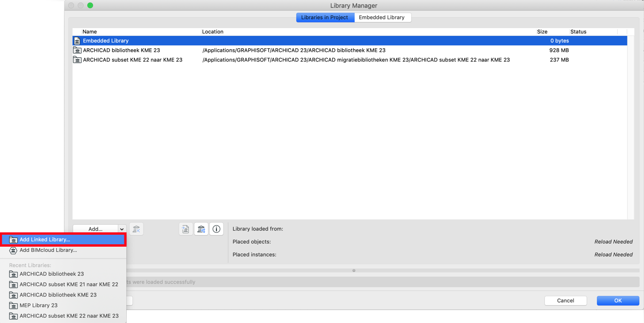
Task: Click the 0 bytes size value
Action: (560, 41)
